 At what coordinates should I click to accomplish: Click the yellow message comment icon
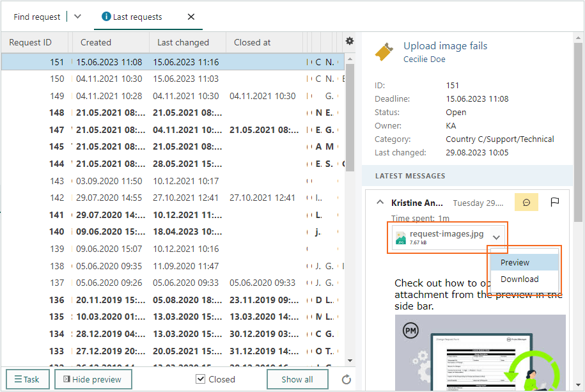coord(526,202)
